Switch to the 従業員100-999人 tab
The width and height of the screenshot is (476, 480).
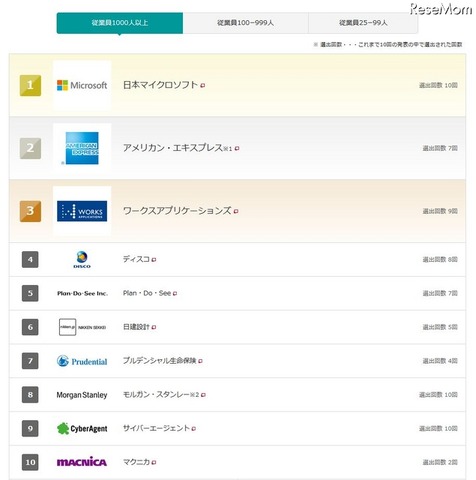[246, 23]
